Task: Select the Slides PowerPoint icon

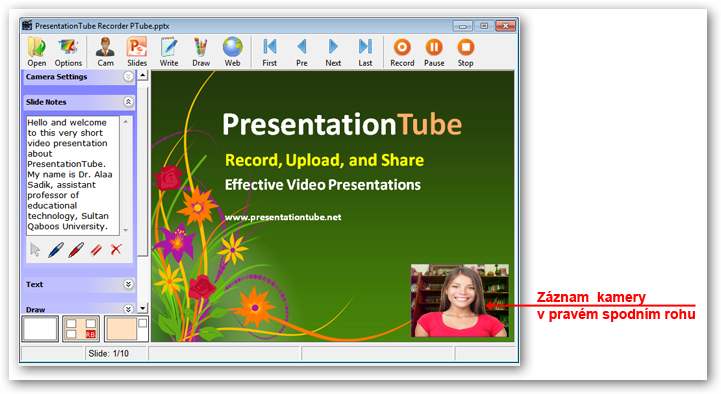Action: 137,52
